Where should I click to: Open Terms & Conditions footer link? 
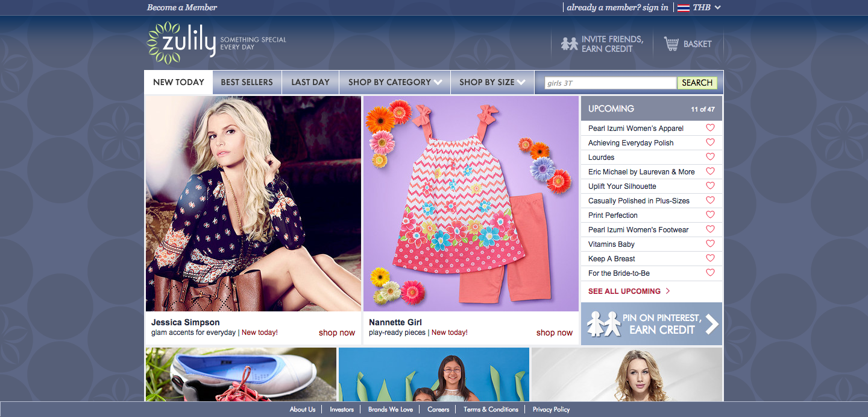click(491, 409)
